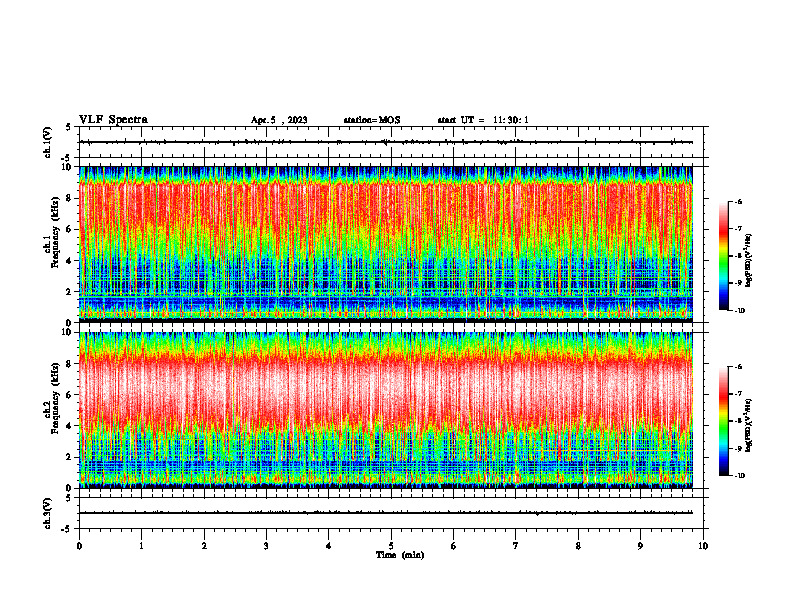Click the ch.2 spectrogram panel
Viewport: 792px width, 612px height.
pos(386,410)
